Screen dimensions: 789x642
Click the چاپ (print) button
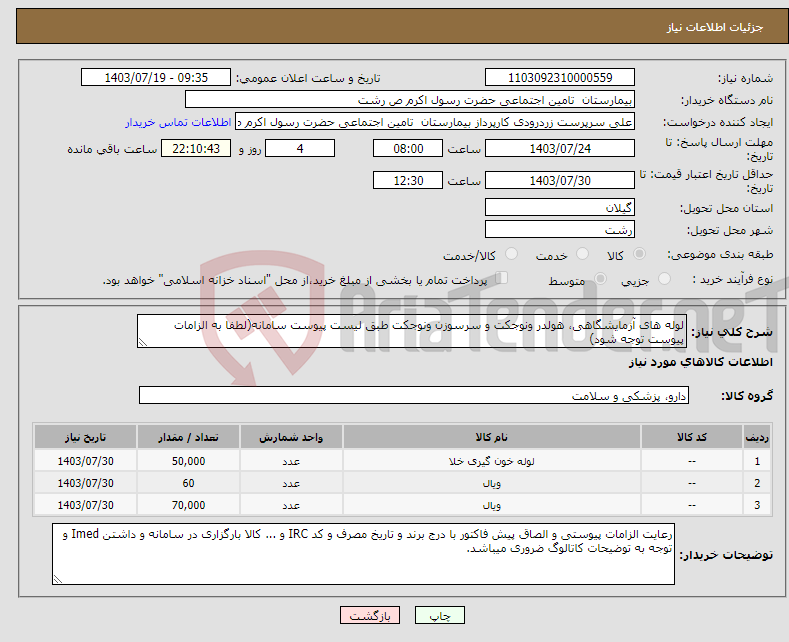tap(439, 615)
